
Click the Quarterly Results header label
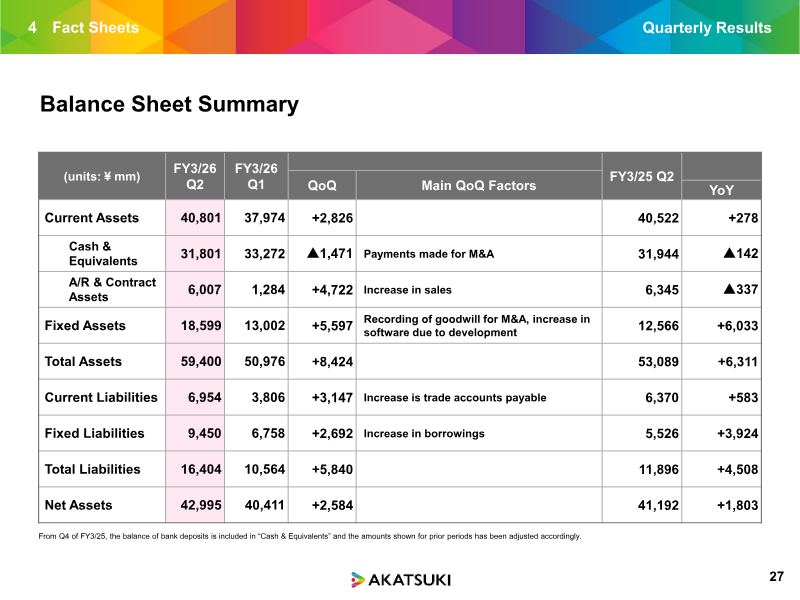coord(706,27)
